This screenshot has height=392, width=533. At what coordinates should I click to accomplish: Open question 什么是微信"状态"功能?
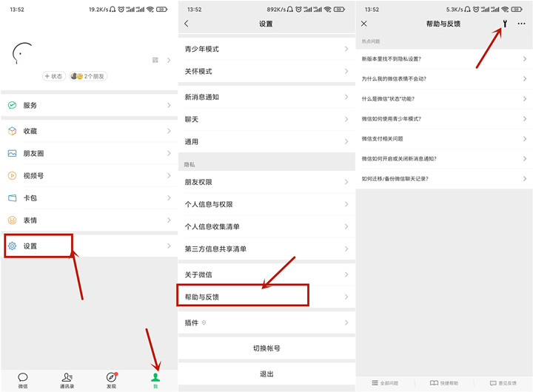point(444,99)
